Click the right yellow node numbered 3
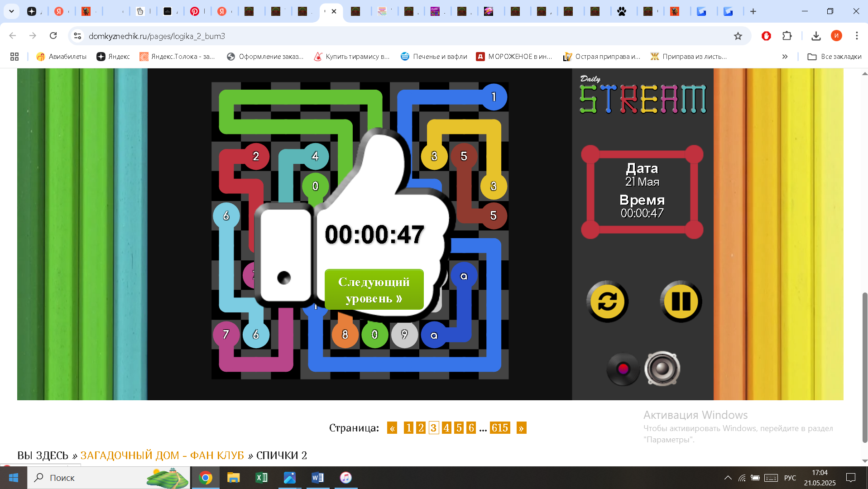This screenshot has width=868, height=489. pos(494,186)
